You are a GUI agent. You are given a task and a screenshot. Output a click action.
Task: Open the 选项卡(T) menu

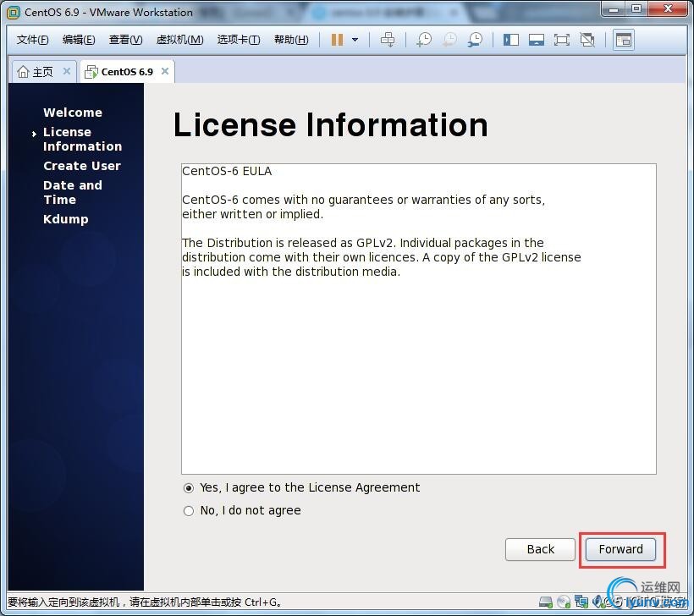pos(239,40)
